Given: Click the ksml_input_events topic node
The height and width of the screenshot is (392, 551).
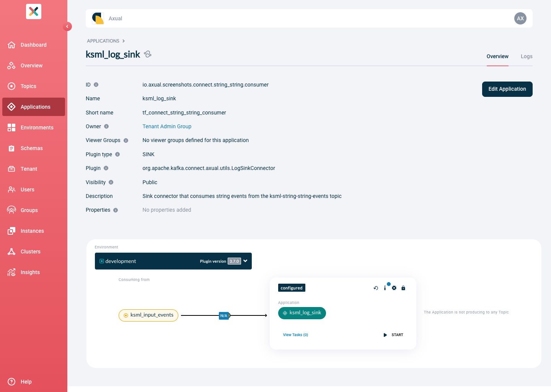Looking at the screenshot, I should [148, 315].
